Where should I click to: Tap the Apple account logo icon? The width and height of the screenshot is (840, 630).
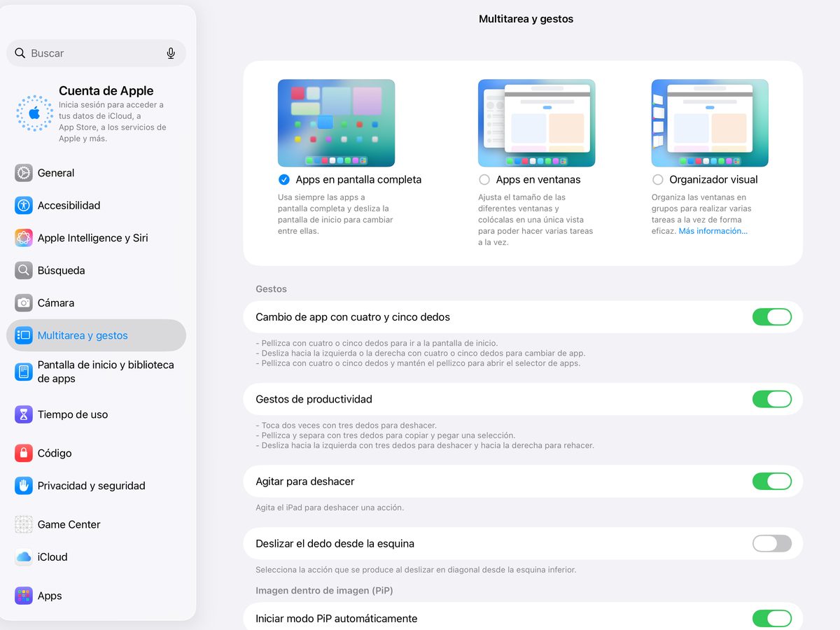(x=34, y=113)
